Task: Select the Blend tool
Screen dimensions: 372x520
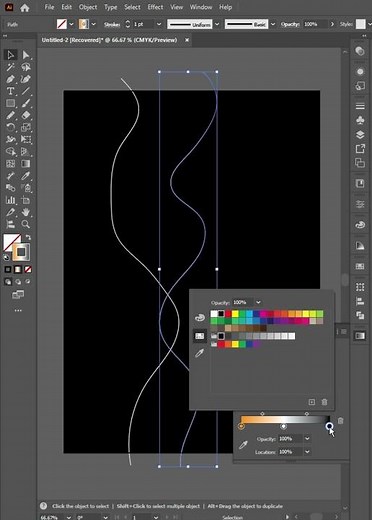Action: tap(11, 188)
